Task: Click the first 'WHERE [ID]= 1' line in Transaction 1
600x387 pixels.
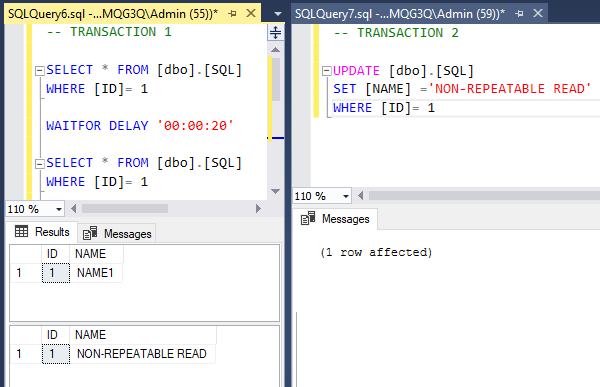Action: (x=97, y=89)
